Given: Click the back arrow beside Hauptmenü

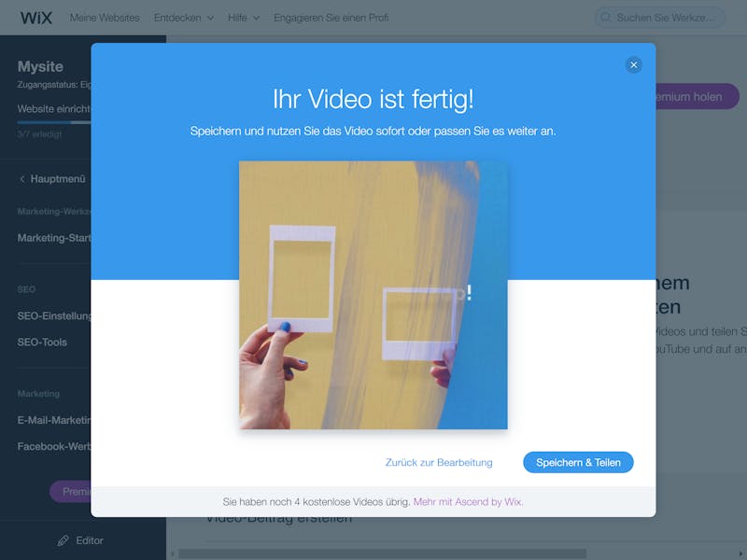Looking at the screenshot, I should [x=21, y=179].
